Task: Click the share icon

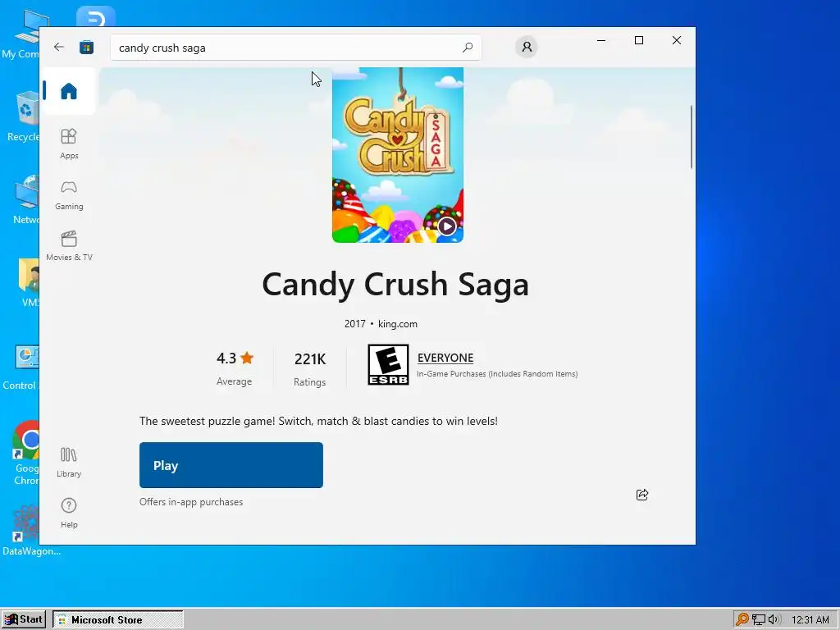Action: pyautogui.click(x=642, y=495)
